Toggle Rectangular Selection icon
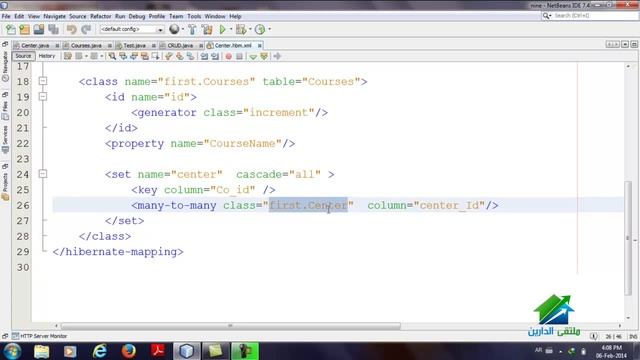Screen dimensions: 640x360 coord(156,56)
